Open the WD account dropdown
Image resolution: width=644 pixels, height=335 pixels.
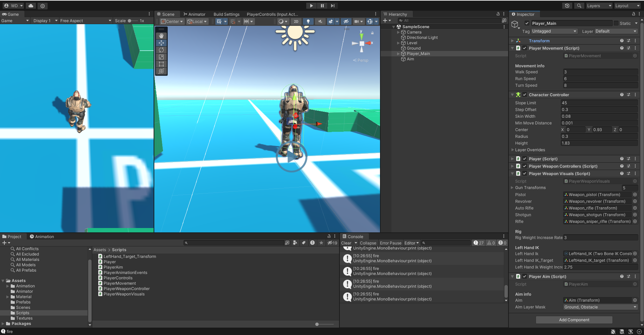(13, 6)
